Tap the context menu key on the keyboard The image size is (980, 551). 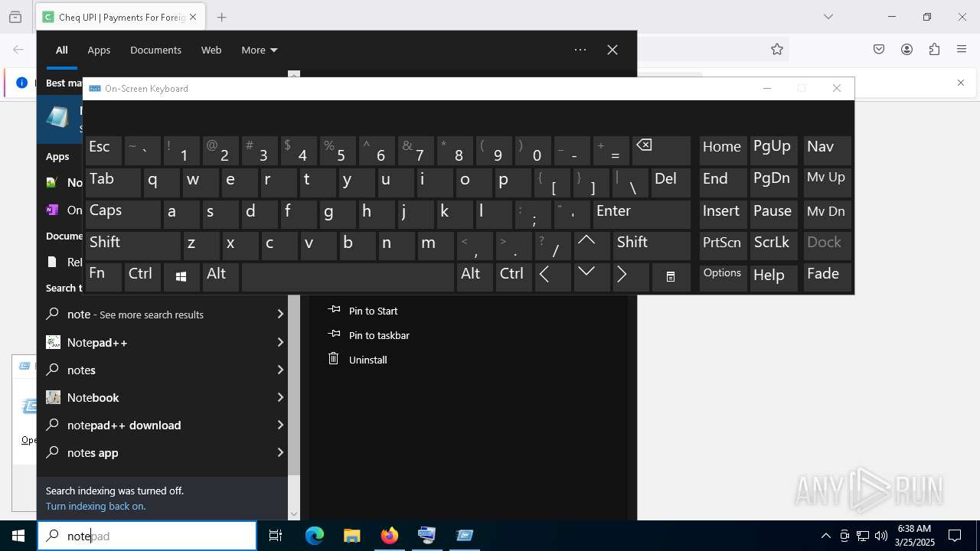[x=671, y=277]
